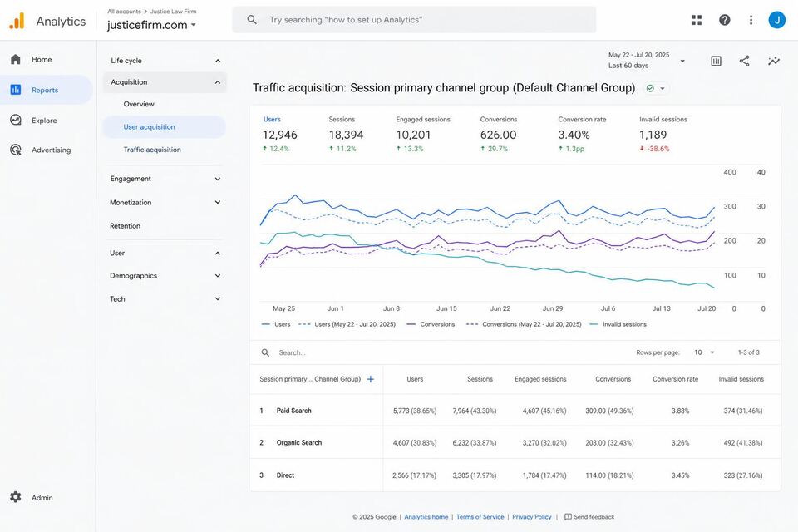Viewport: 798px width, 532px height.
Task: Open the Google apps grid icon
Action: coord(697,20)
